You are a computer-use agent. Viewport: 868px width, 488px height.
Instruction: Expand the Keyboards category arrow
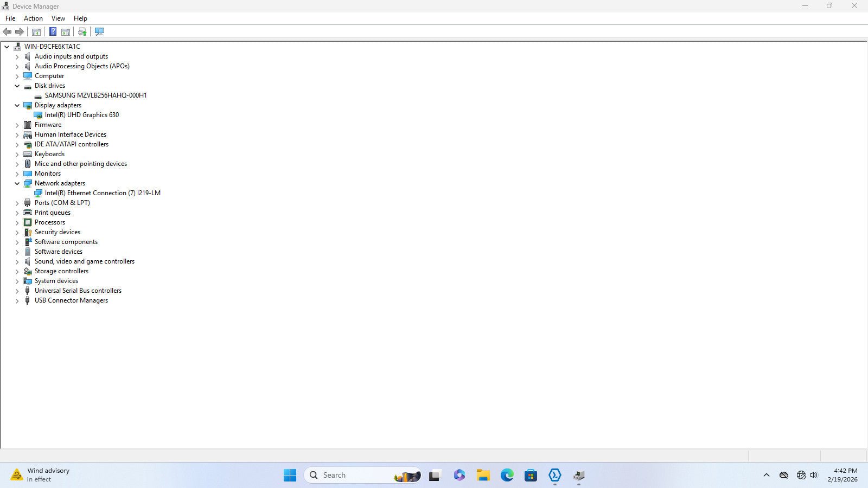(17, 154)
